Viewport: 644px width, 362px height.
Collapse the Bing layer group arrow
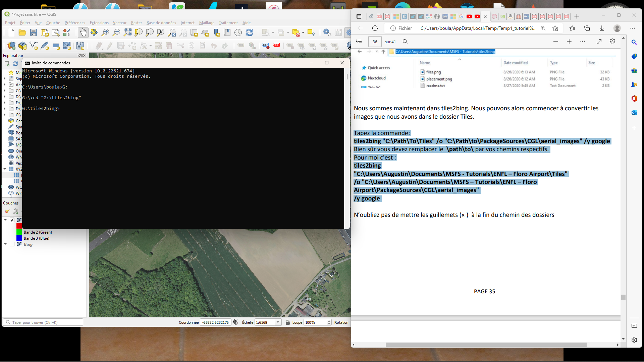(x=5, y=244)
